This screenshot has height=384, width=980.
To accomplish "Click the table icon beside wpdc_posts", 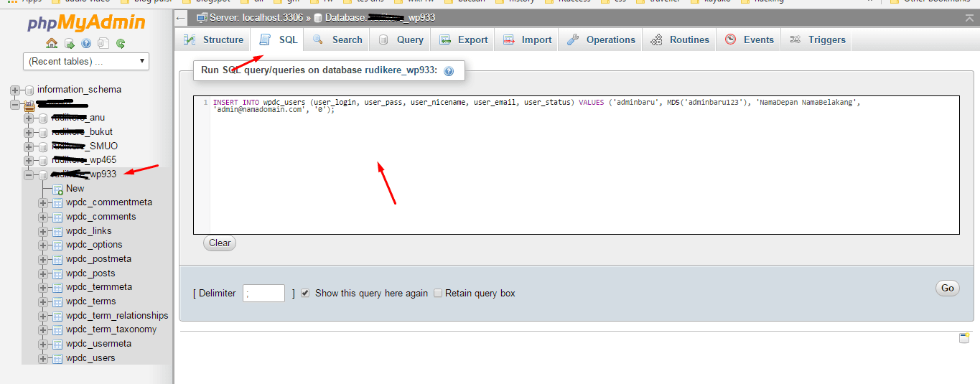I will coord(58,273).
